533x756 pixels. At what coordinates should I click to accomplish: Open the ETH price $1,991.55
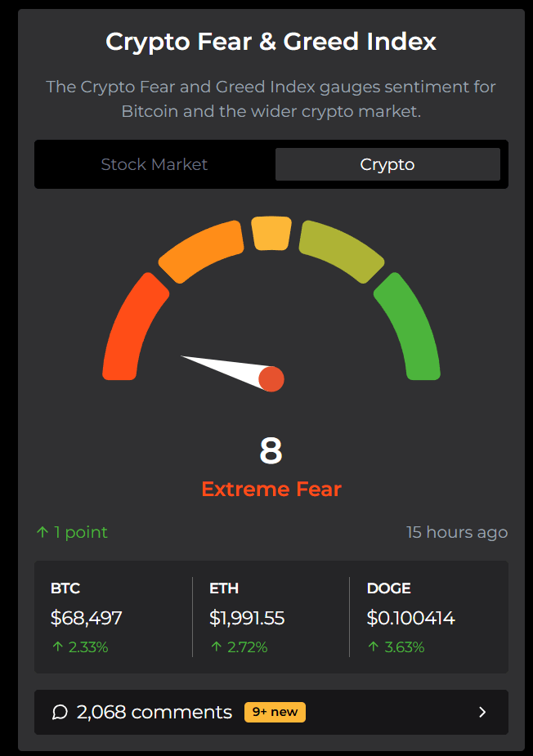(x=247, y=619)
